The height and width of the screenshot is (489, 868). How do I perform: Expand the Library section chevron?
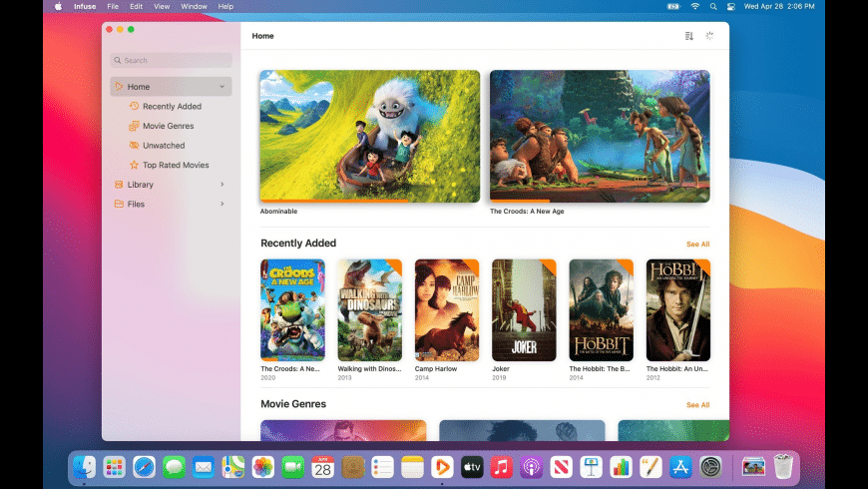pyautogui.click(x=221, y=185)
